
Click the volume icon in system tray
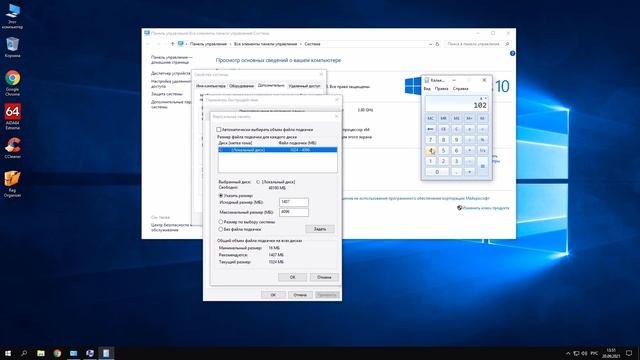point(584,353)
